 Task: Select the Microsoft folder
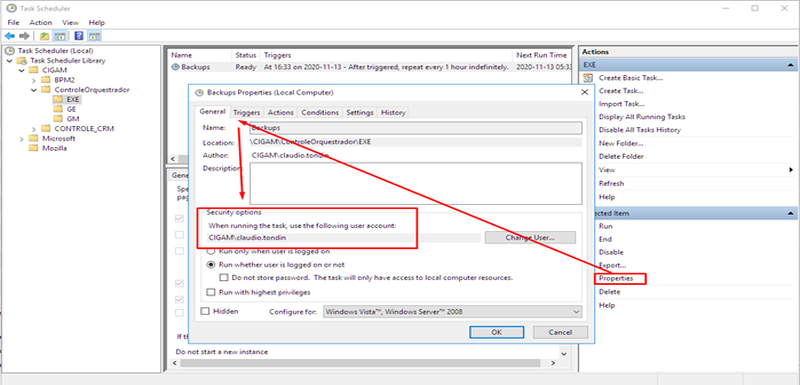point(59,138)
